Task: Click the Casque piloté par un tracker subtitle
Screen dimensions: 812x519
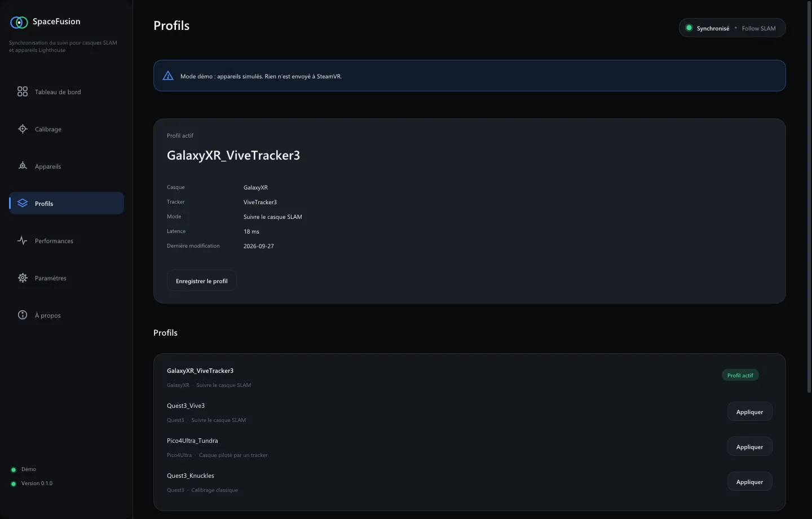Action: pos(233,455)
